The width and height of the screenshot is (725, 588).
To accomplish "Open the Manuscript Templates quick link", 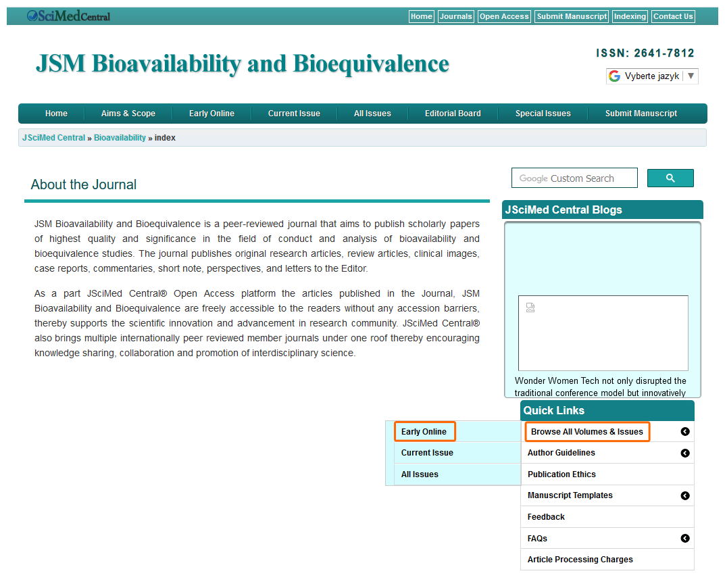I will tap(570, 495).
